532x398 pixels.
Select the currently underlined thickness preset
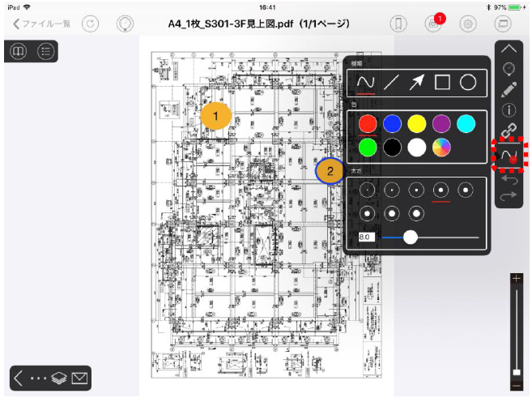tap(441, 190)
